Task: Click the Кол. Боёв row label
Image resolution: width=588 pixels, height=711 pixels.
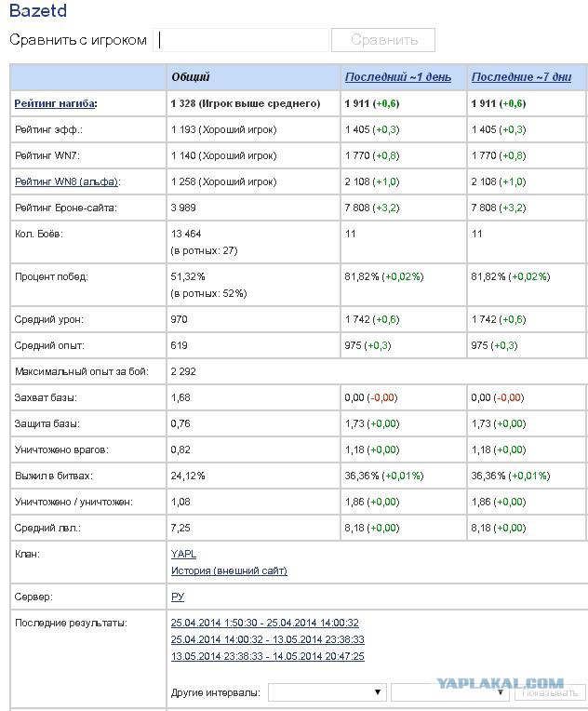Action: [x=38, y=234]
